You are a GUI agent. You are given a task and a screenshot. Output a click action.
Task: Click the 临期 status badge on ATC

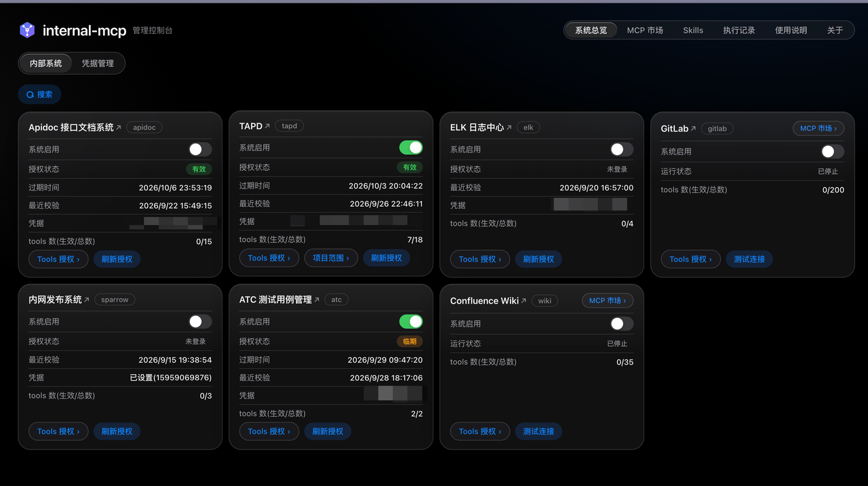tap(410, 342)
